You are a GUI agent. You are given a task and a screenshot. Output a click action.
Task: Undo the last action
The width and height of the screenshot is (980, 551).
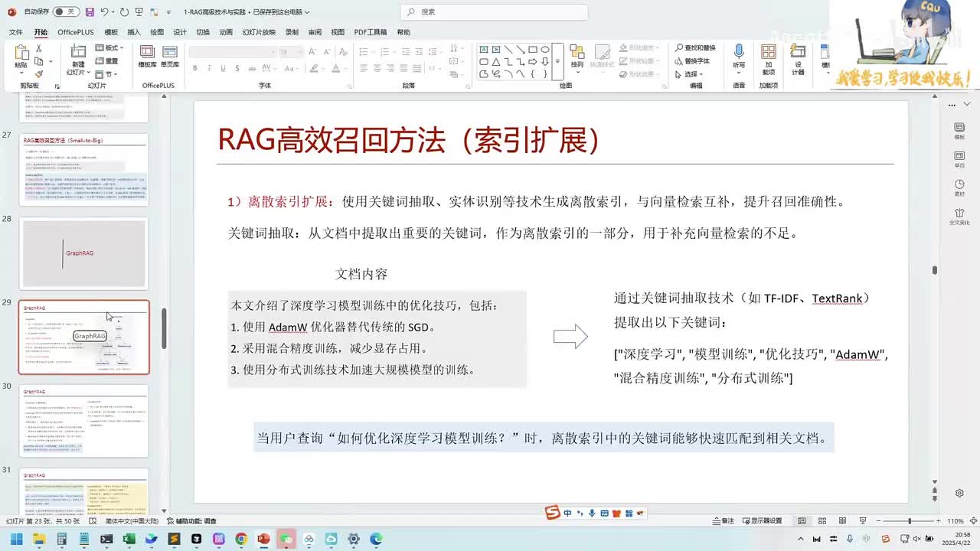tap(104, 12)
